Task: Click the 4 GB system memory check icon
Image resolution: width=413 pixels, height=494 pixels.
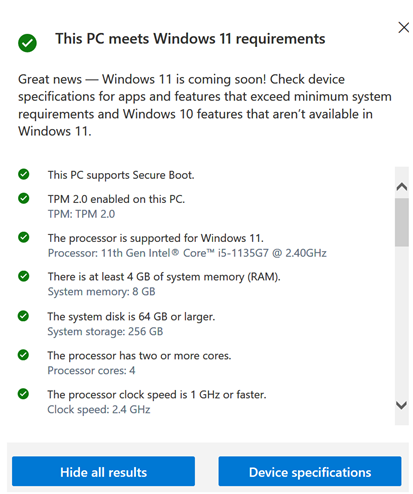Action: pyautogui.click(x=24, y=276)
